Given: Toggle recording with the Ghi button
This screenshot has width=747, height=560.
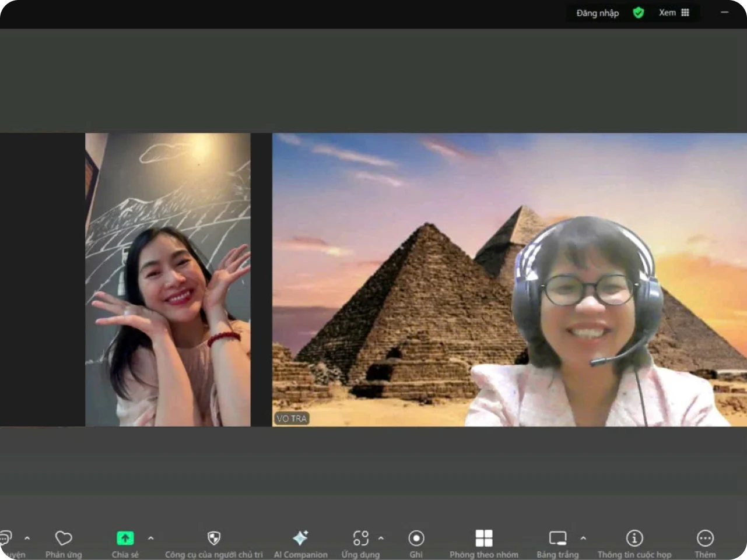Looking at the screenshot, I should [416, 538].
